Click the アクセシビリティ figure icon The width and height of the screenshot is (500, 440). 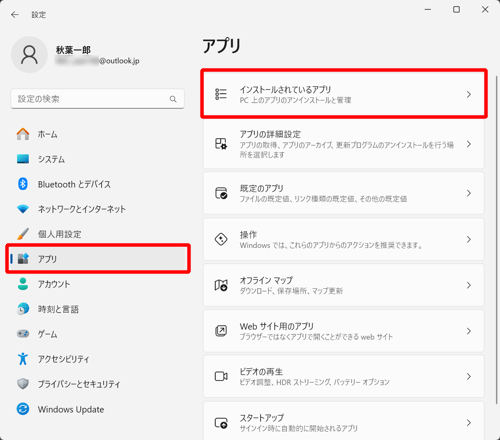pos(23,359)
